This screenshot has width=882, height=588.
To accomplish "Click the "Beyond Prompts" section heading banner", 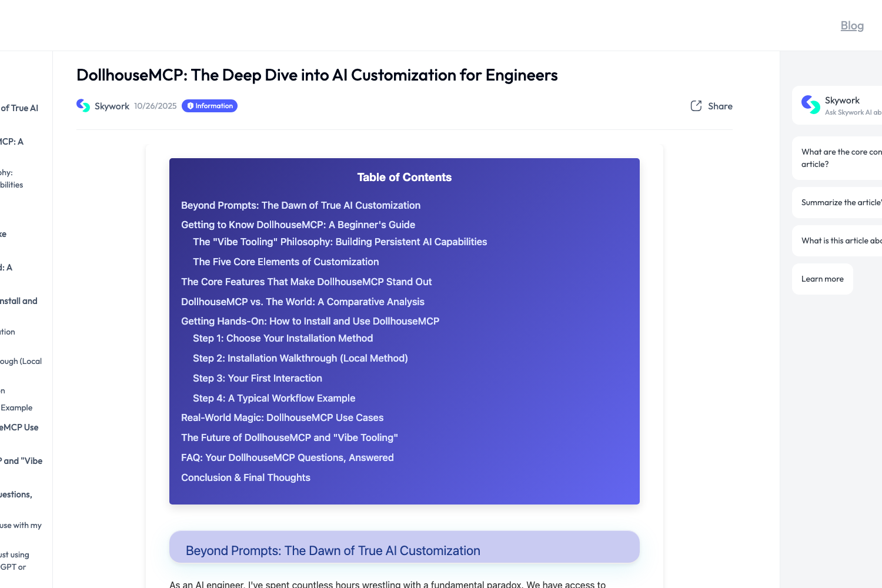I will (404, 547).
